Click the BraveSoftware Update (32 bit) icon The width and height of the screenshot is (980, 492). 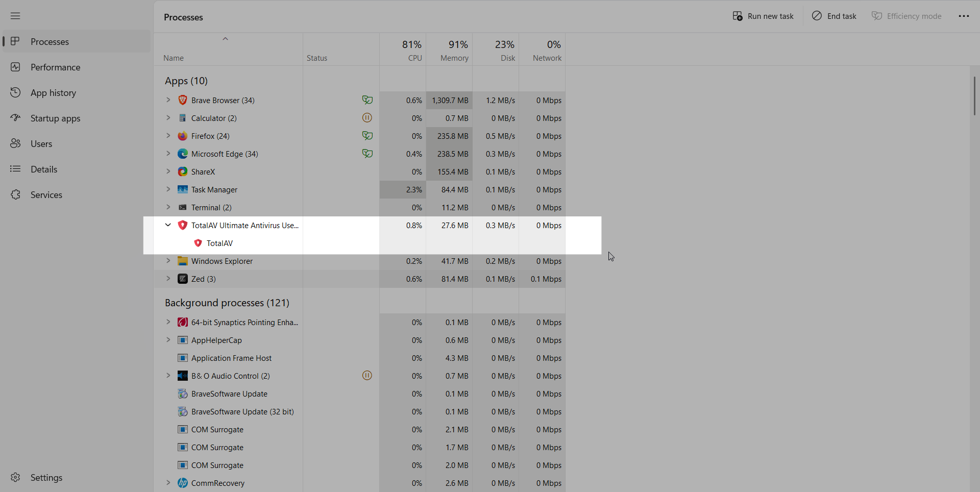click(x=183, y=411)
